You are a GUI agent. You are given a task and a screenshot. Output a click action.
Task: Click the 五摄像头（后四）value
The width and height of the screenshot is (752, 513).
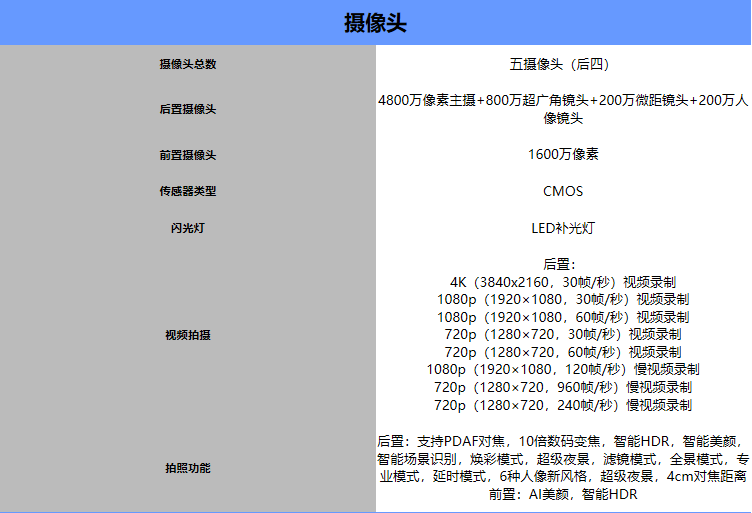tap(562, 64)
